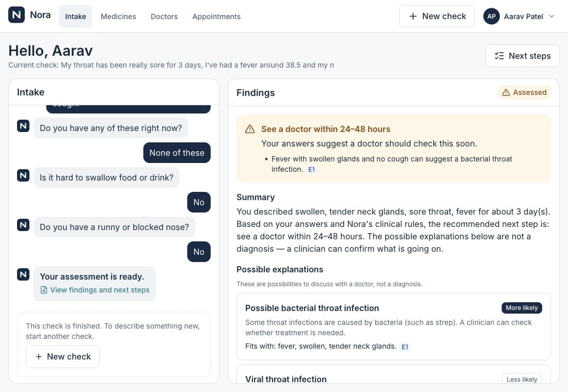Click the Nora avatar beside 'Your assessment is ready'

point(23,274)
